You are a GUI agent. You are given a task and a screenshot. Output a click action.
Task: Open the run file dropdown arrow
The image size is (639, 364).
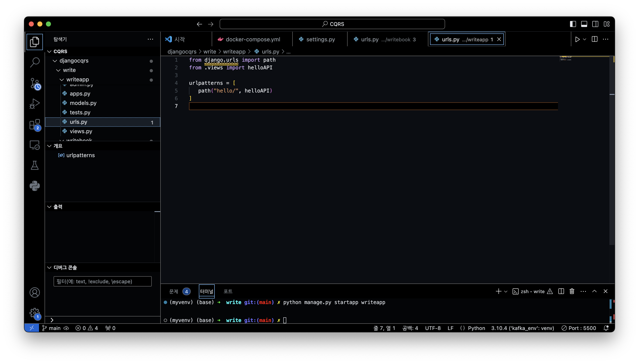tap(584, 39)
